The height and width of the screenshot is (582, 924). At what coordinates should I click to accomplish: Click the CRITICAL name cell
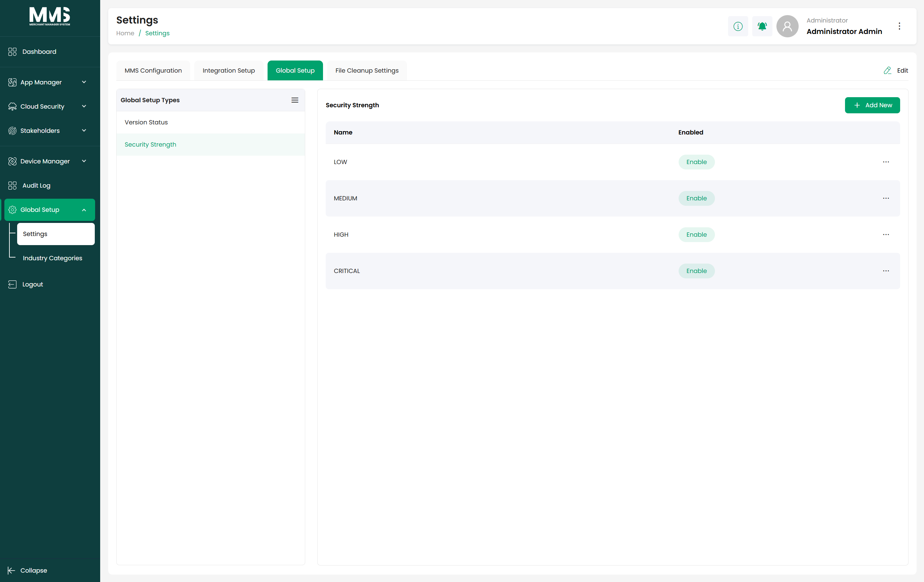point(347,271)
